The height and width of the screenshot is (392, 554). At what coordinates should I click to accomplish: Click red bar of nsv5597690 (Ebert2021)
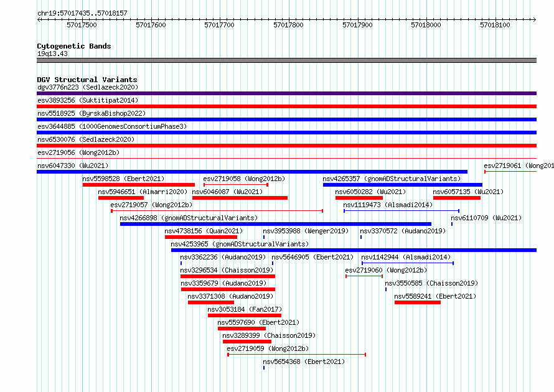click(x=242, y=329)
